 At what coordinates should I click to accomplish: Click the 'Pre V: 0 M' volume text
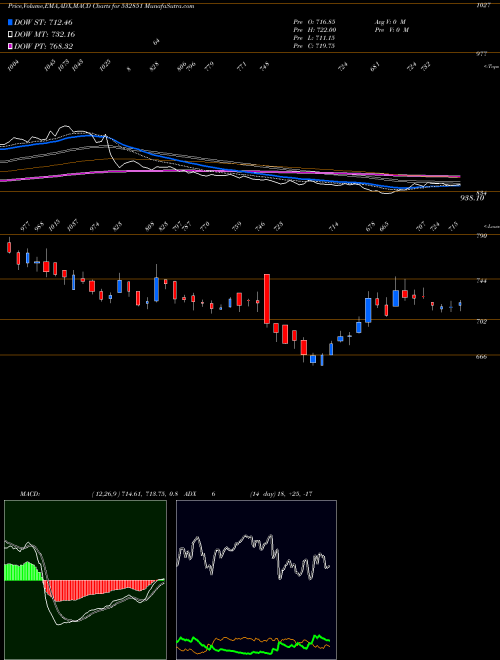coord(391,30)
